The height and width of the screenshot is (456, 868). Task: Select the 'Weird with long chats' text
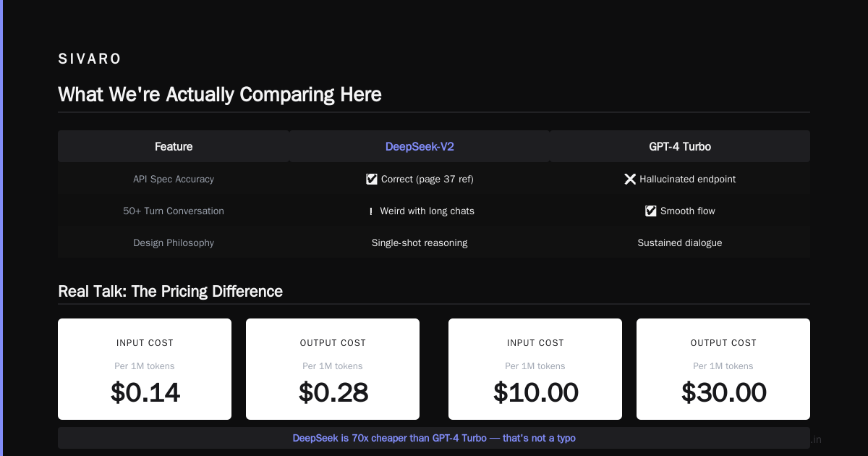pyautogui.click(x=427, y=211)
